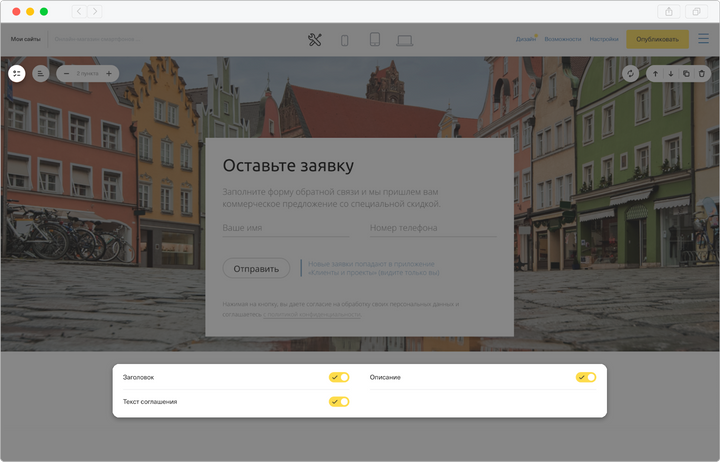Viewport: 720px width, 462px height.
Task: Click the block settings toggles icon
Action: (17, 73)
